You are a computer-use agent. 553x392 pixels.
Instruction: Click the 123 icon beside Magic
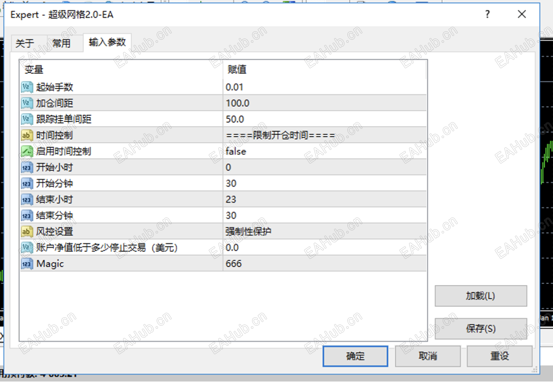coord(26,263)
